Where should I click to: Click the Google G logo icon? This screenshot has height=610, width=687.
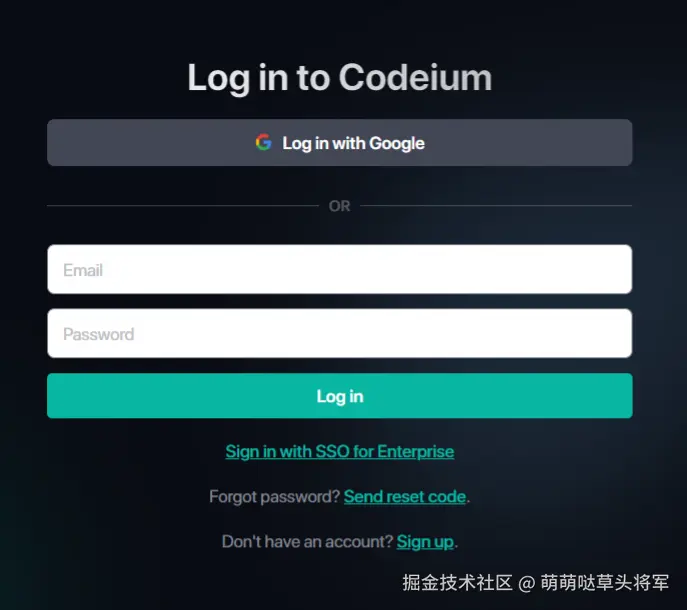[263, 142]
